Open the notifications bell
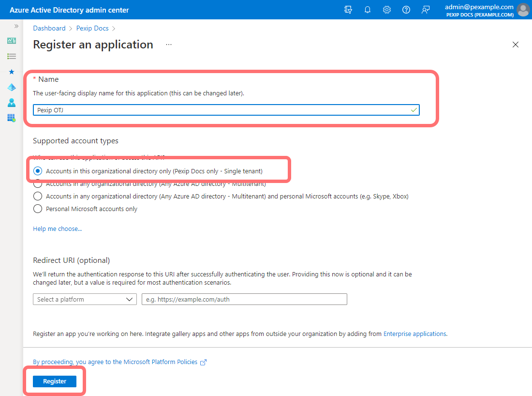 pyautogui.click(x=368, y=10)
